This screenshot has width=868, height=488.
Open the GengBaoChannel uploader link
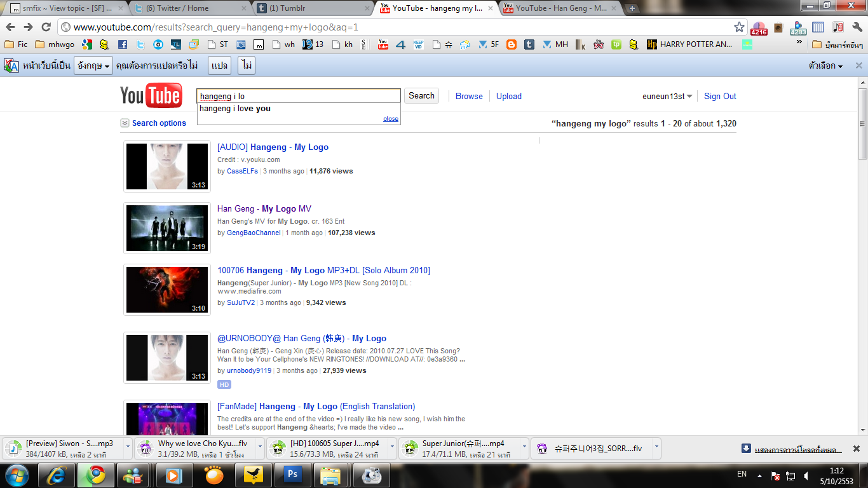coord(254,233)
